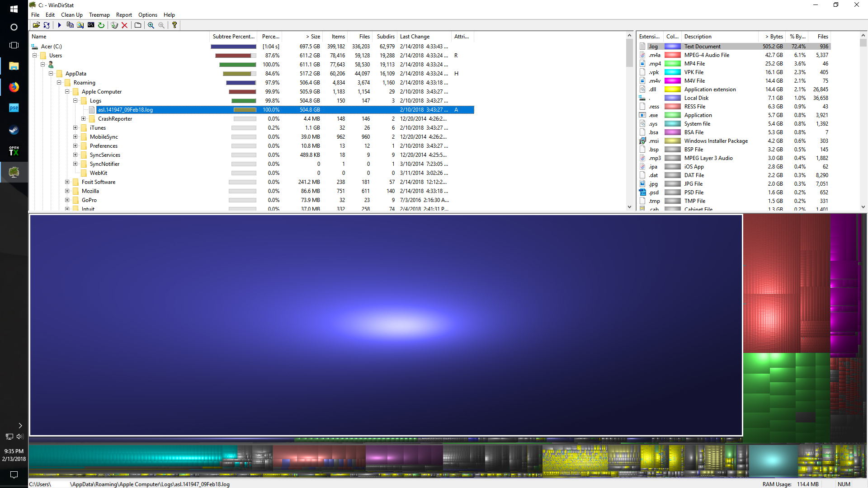
Task: Click the red X permanent delete icon
Action: point(125,25)
